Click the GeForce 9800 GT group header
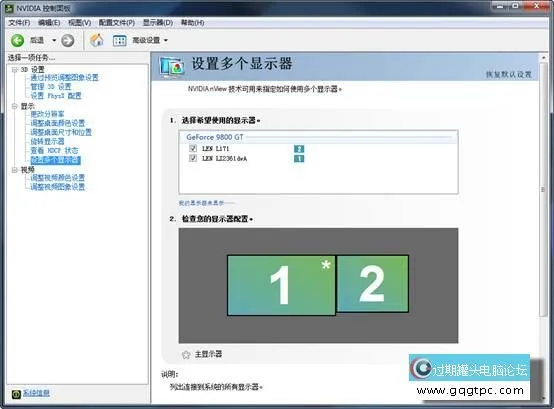 (215, 137)
